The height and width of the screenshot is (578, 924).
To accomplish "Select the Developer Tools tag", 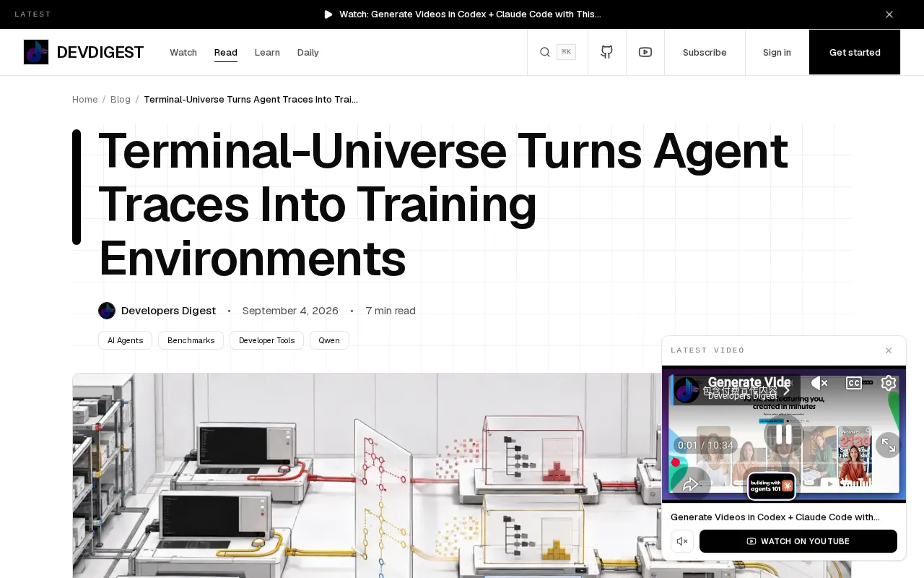I will pos(267,340).
